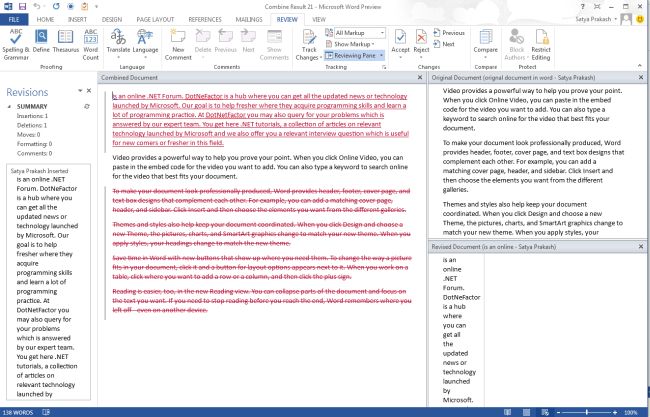
Task: Close the Original Document pane
Action: pos(641,78)
